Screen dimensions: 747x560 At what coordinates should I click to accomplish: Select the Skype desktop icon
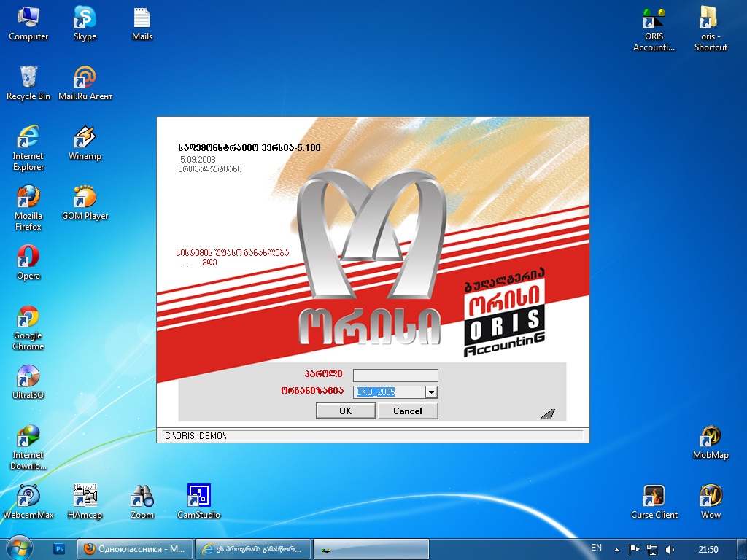click(85, 19)
